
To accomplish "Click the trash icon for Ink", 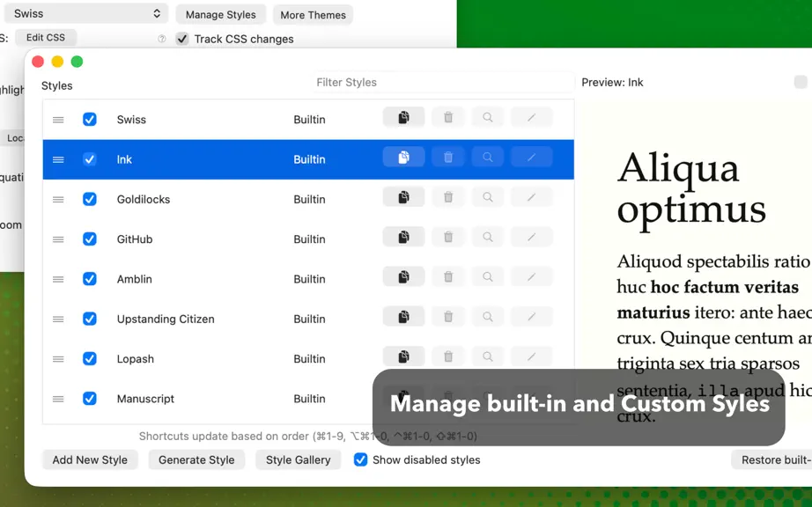I will (x=448, y=158).
